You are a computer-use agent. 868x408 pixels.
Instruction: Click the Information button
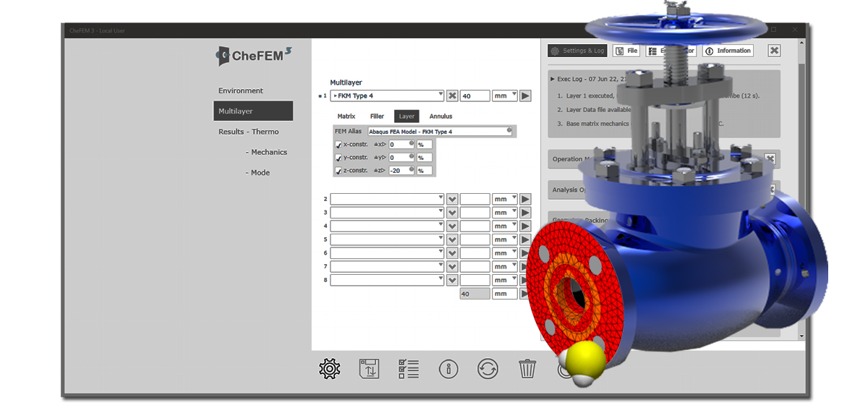[728, 51]
